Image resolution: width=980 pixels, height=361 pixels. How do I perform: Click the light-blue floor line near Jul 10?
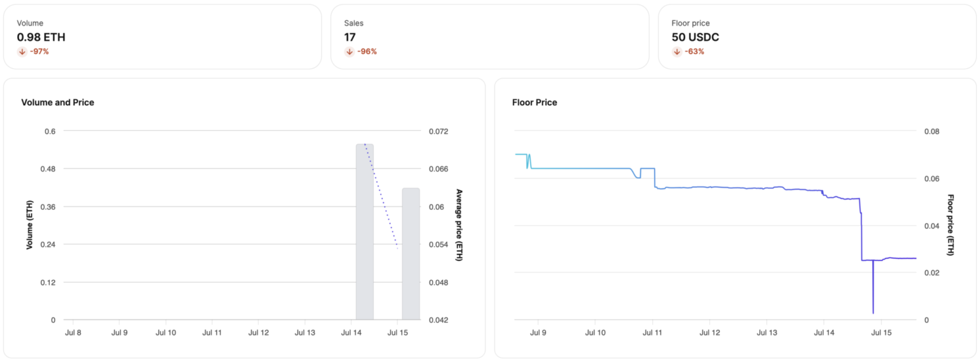coord(595,168)
